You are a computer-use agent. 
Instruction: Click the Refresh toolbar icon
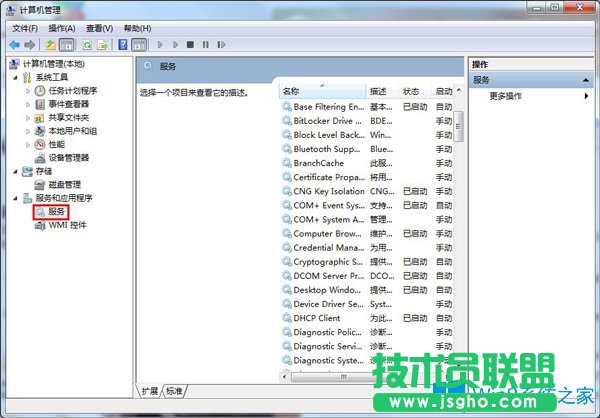point(87,45)
